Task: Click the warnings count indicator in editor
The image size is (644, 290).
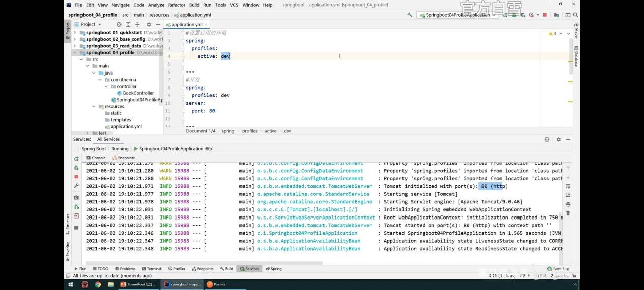Action: coord(552,33)
